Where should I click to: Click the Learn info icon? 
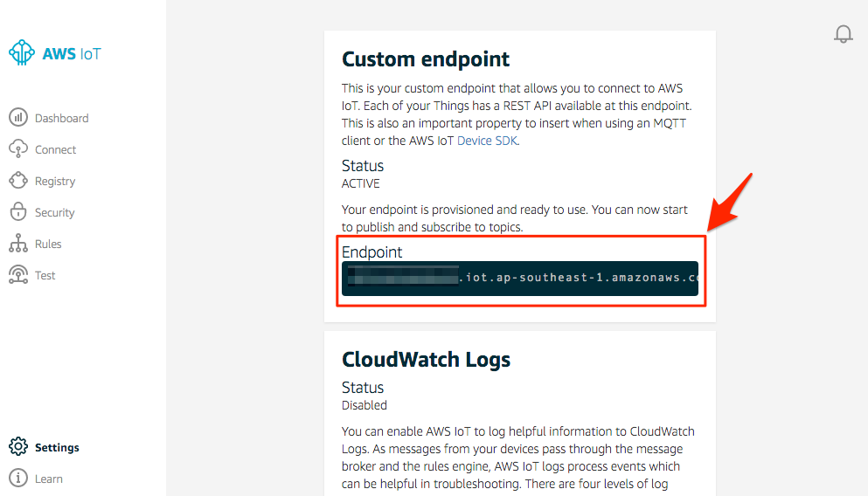tap(18, 478)
